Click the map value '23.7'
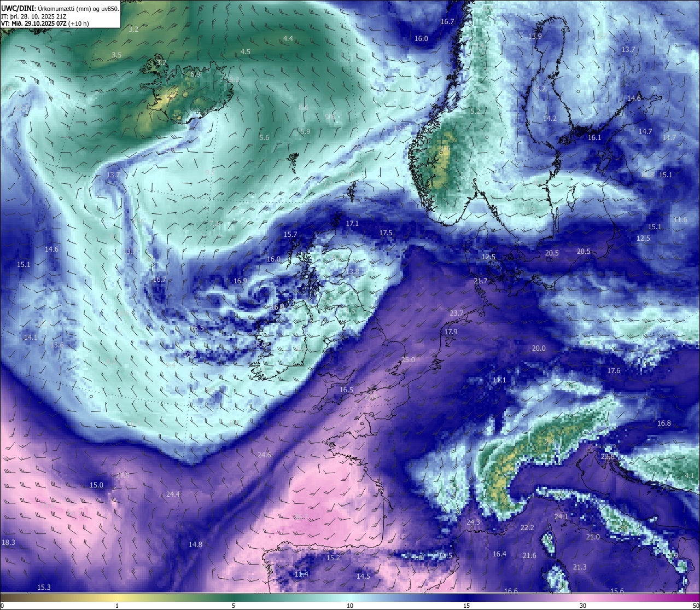The width and height of the screenshot is (700, 610). coord(456,313)
